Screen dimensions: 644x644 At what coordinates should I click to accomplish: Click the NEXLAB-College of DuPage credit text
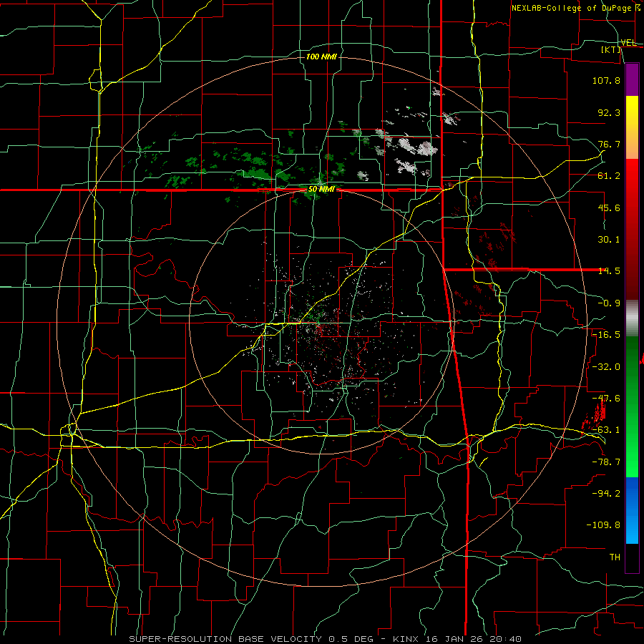coord(575,8)
